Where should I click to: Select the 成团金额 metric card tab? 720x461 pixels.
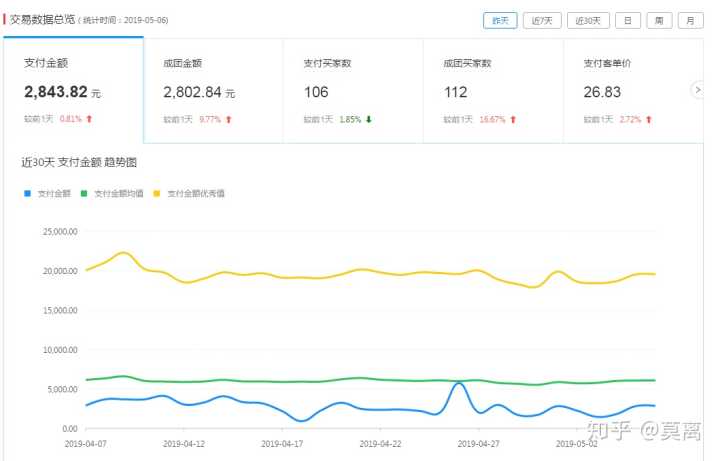coord(213,90)
